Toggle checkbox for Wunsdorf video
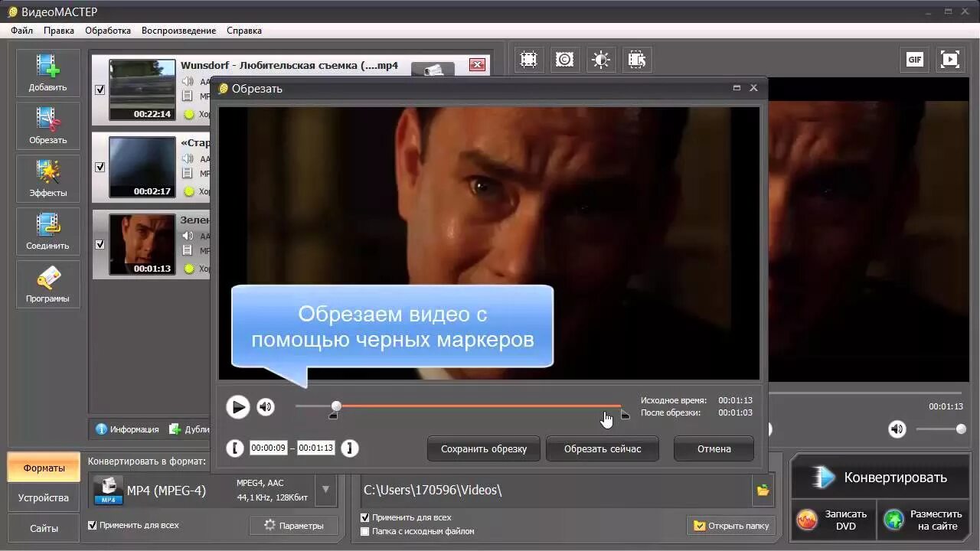 [x=100, y=90]
